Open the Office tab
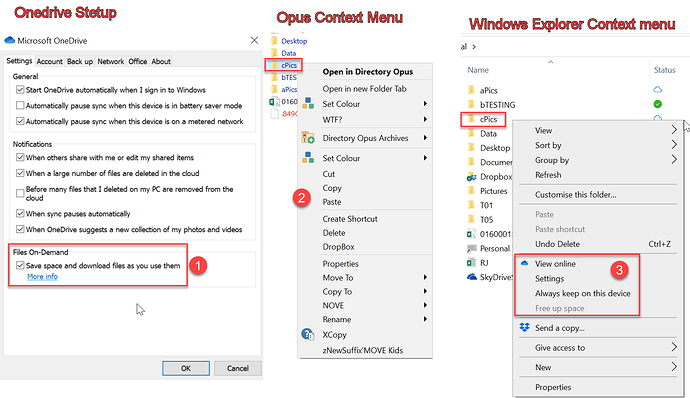The height and width of the screenshot is (398, 690). click(138, 62)
